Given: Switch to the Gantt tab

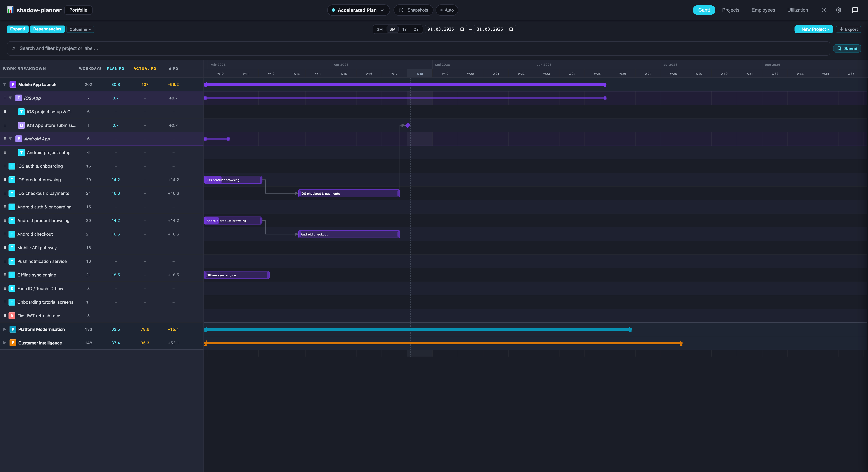Looking at the screenshot, I should (x=704, y=10).
